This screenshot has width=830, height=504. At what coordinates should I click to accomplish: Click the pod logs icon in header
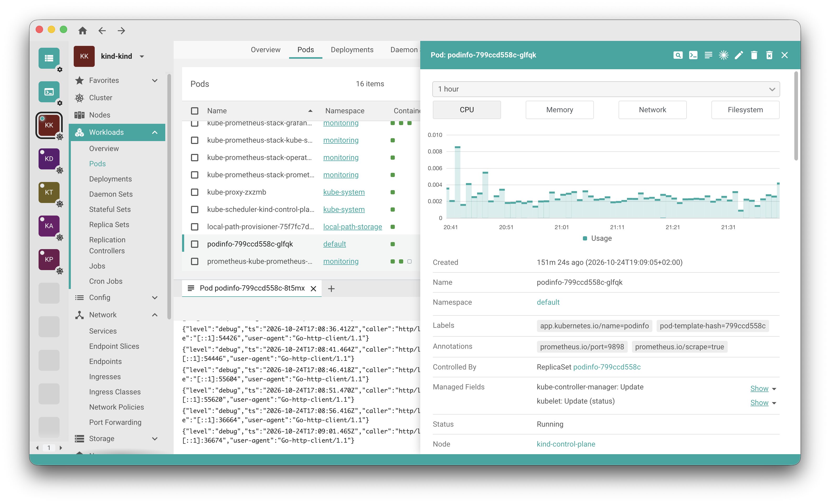point(708,55)
